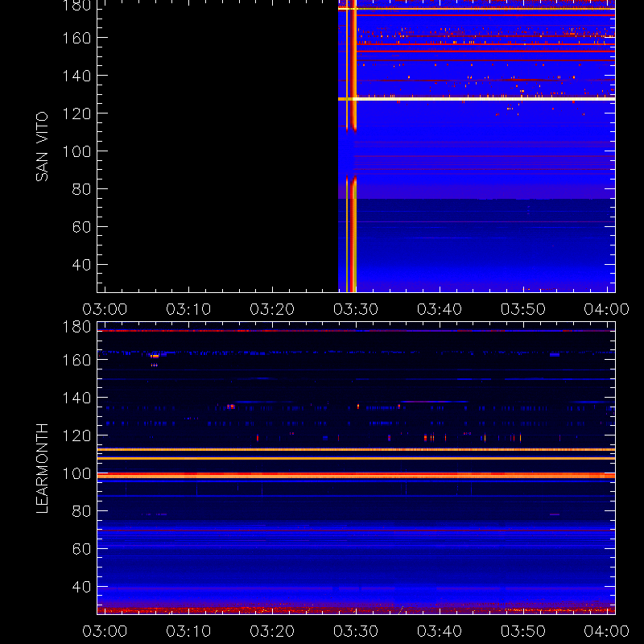Image resolution: width=644 pixels, height=644 pixels.
Task: Pick the 60 tick label on Learmonth axis
Action: point(81,549)
